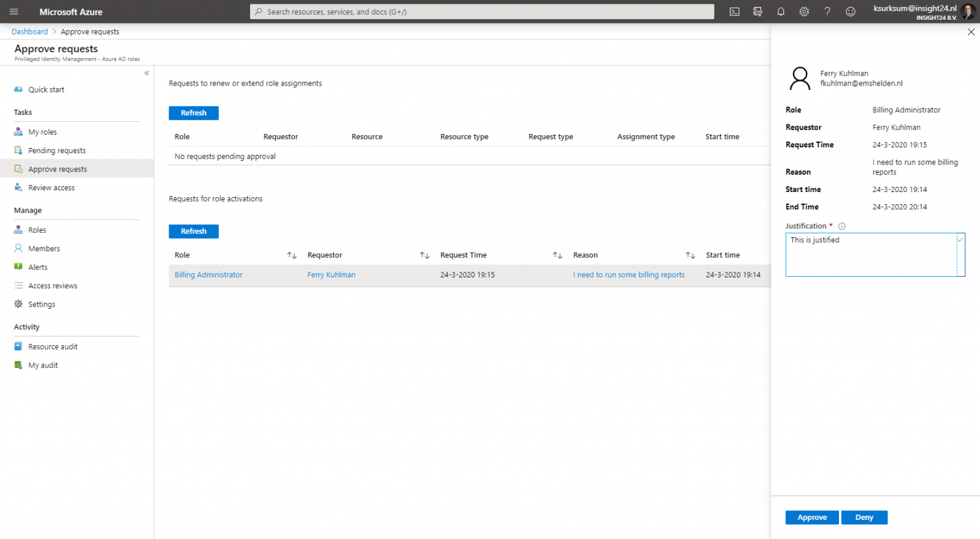The height and width of the screenshot is (539, 980).
Task: Open Pending requests in the sidebar
Action: [x=57, y=150]
